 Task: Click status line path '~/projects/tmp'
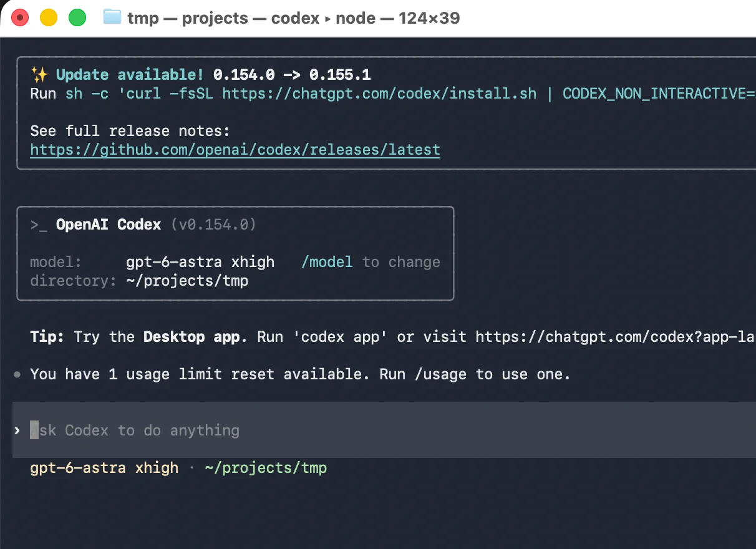(x=266, y=468)
